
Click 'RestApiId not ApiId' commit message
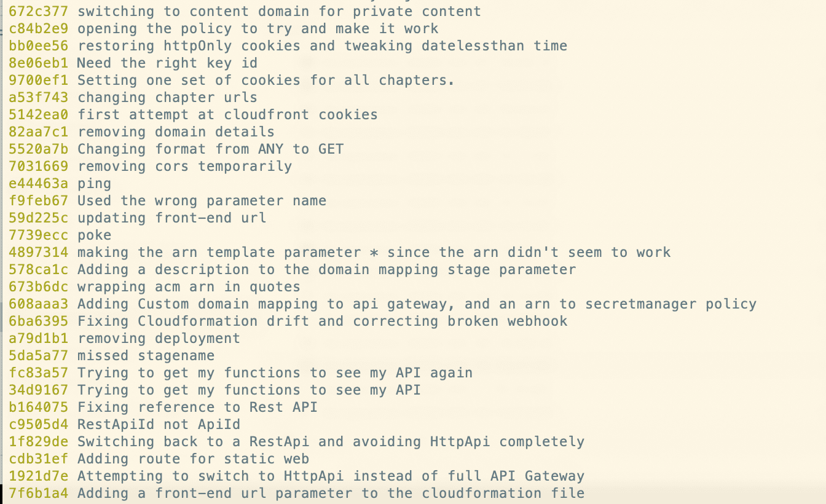click(x=159, y=425)
